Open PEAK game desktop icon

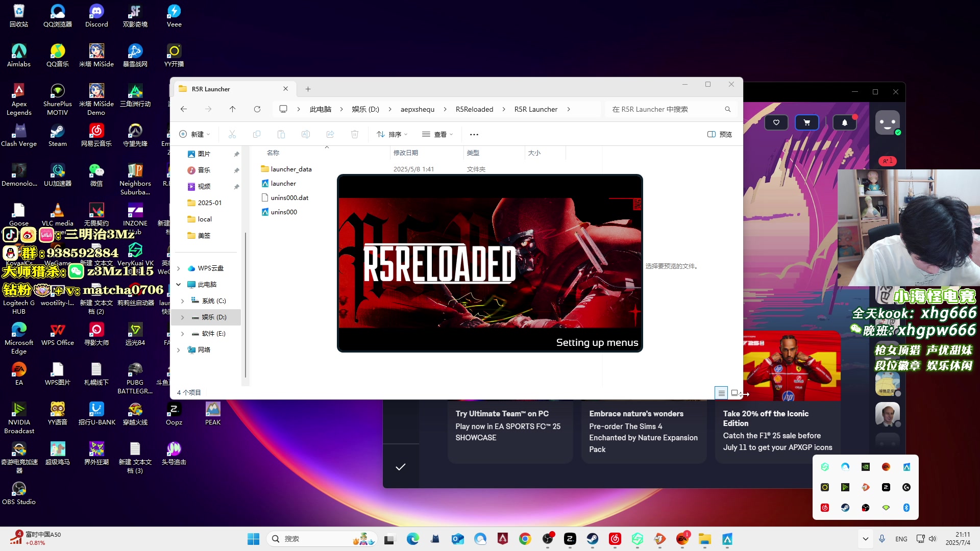tap(213, 414)
